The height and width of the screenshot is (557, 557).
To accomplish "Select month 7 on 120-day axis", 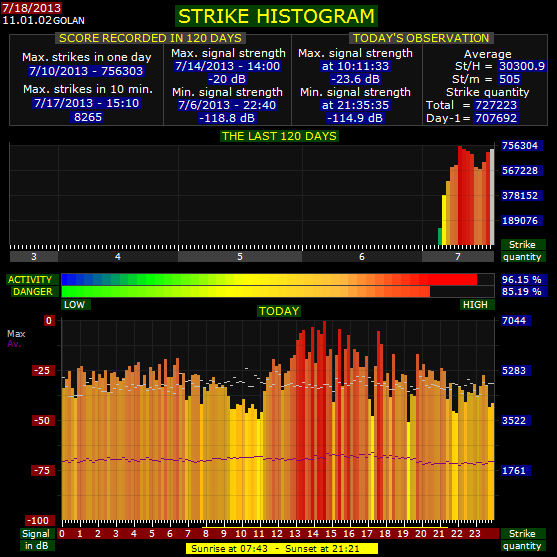I will [458, 256].
